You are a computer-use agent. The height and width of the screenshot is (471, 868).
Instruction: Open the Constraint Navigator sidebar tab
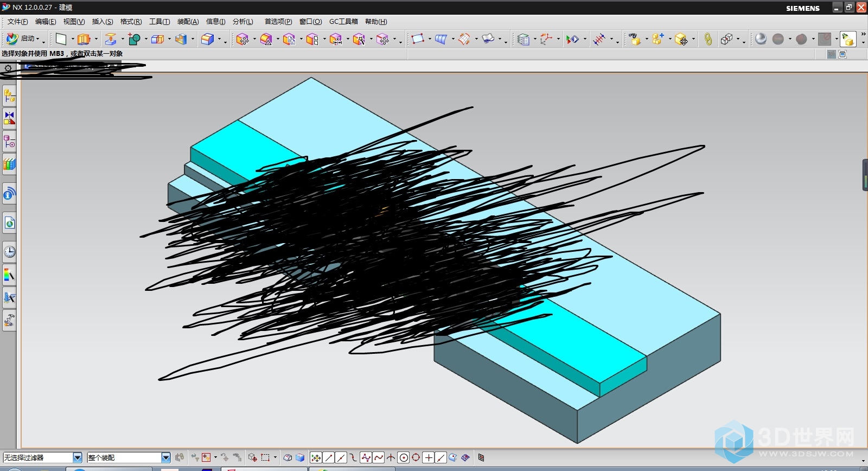(x=10, y=118)
